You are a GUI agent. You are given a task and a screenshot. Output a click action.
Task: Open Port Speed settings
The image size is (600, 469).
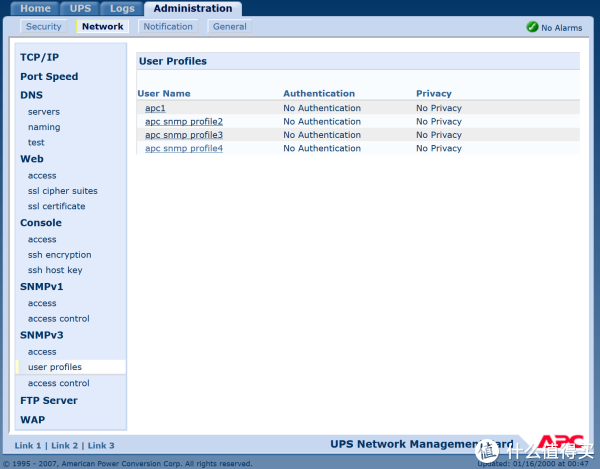tap(49, 77)
